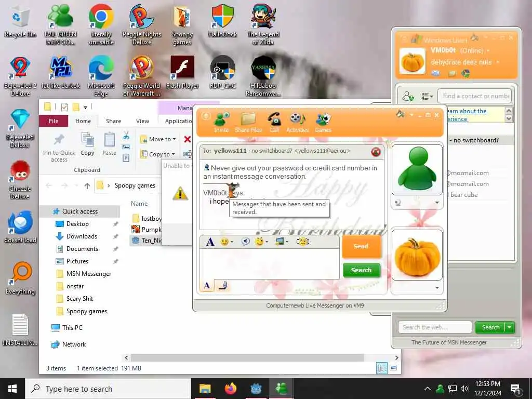Select the 'bear cube' contact row
This screenshot has width=532, height=399.
click(480, 195)
